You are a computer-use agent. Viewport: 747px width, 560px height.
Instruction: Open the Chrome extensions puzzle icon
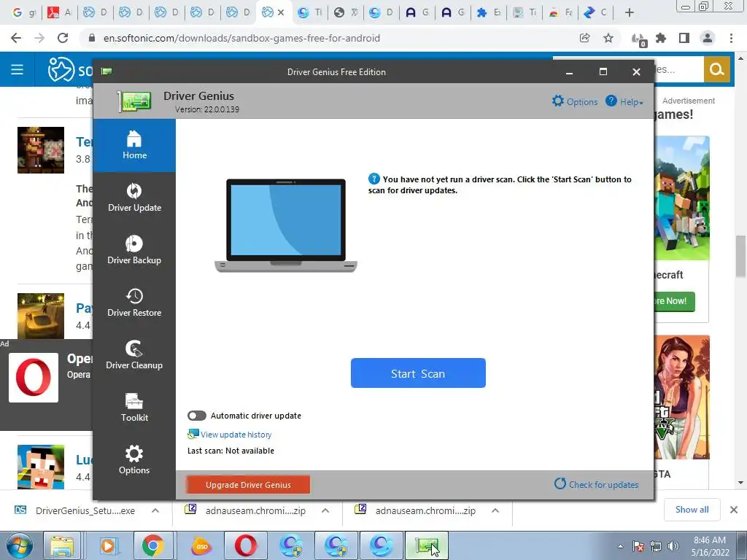pos(661,38)
